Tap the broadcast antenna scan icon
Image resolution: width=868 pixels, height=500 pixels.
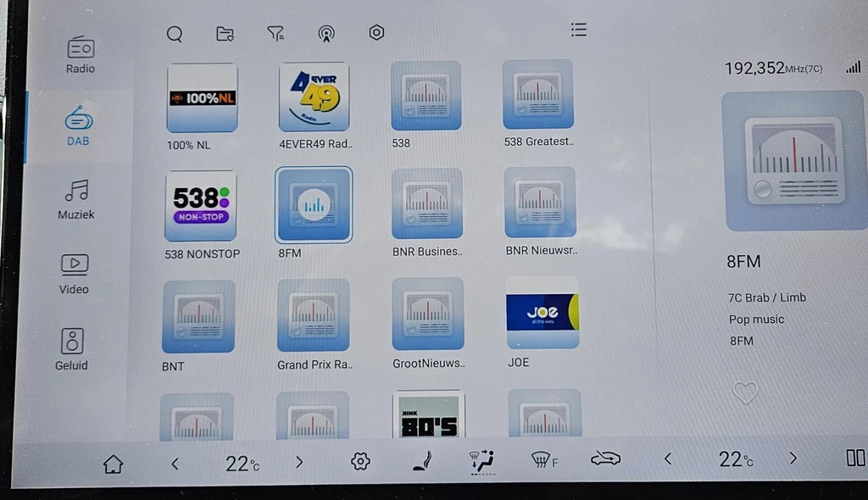(x=325, y=34)
